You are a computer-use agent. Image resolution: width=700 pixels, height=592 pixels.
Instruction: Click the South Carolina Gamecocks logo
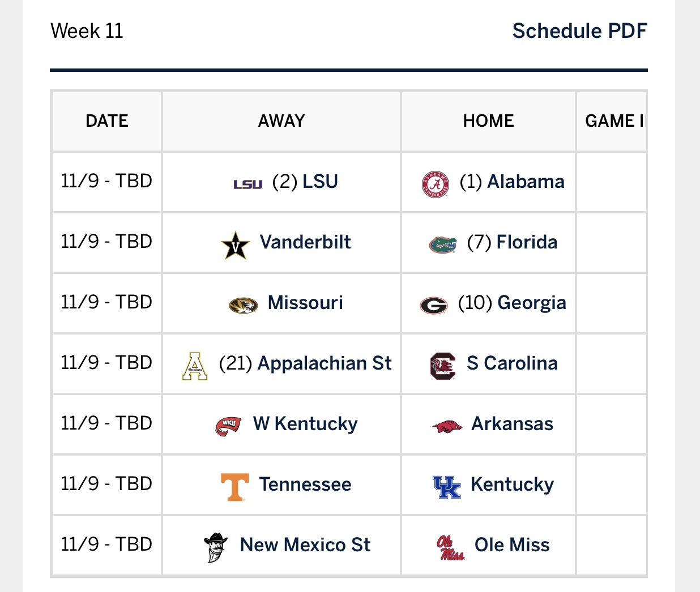[x=442, y=366]
